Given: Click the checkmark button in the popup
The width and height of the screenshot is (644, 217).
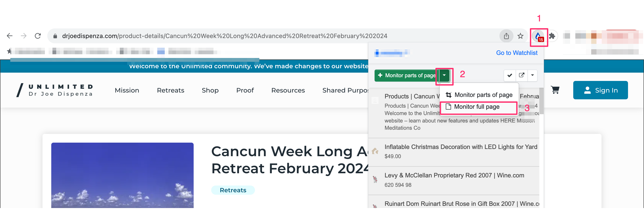Looking at the screenshot, I should pyautogui.click(x=510, y=75).
